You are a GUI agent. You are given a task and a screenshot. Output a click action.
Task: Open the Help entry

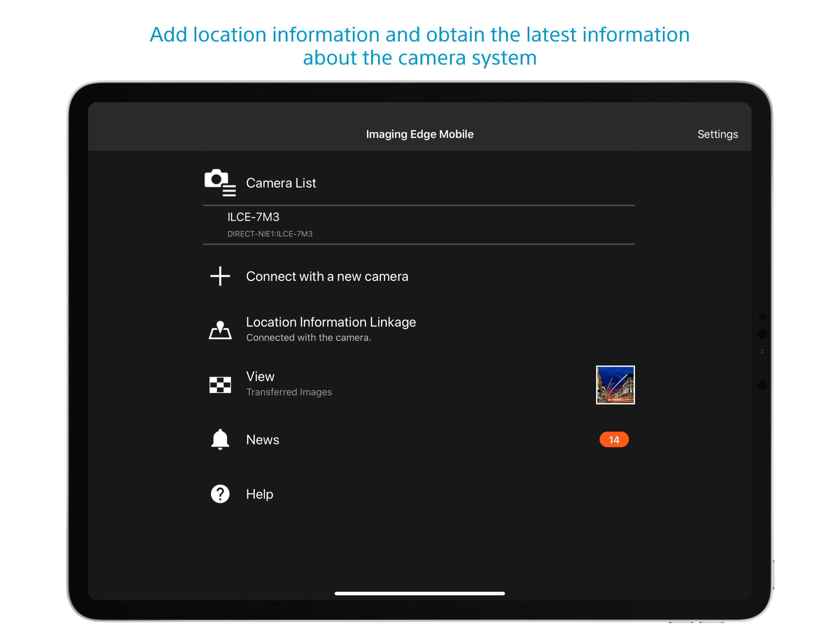point(260,494)
